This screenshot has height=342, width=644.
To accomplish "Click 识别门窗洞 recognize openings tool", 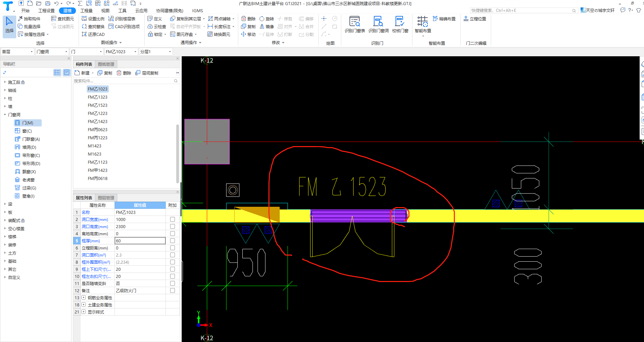I will tap(378, 24).
